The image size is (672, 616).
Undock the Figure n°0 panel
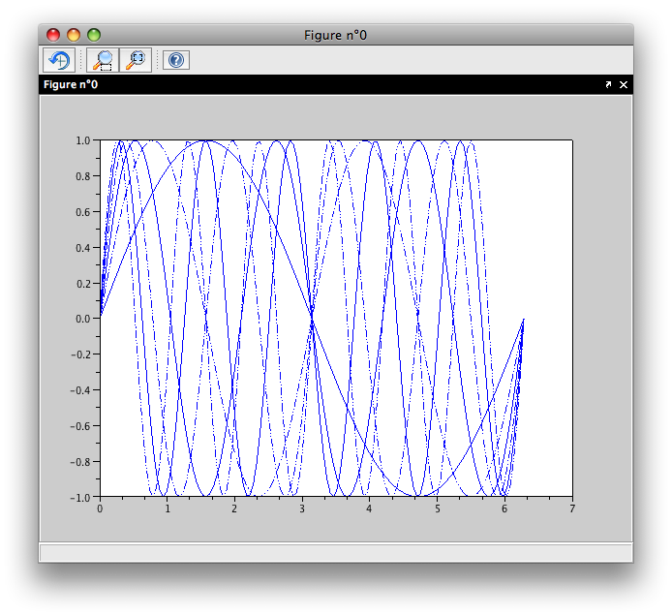pos(608,85)
